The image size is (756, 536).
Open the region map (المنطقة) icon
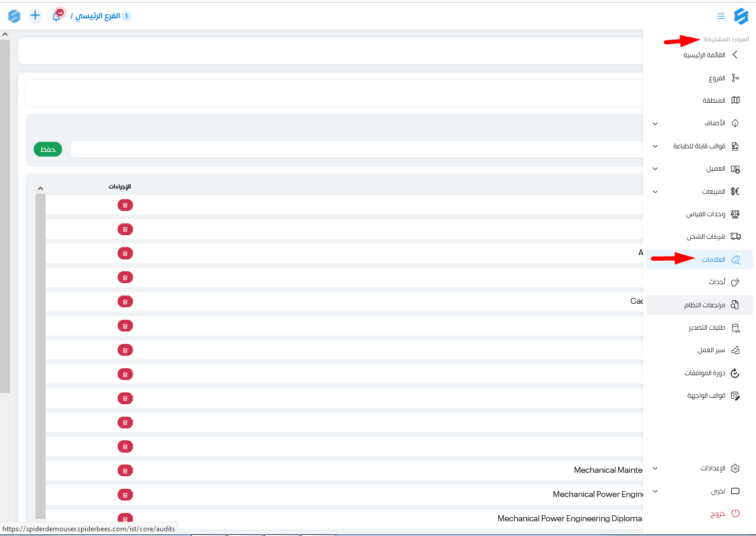(x=735, y=100)
